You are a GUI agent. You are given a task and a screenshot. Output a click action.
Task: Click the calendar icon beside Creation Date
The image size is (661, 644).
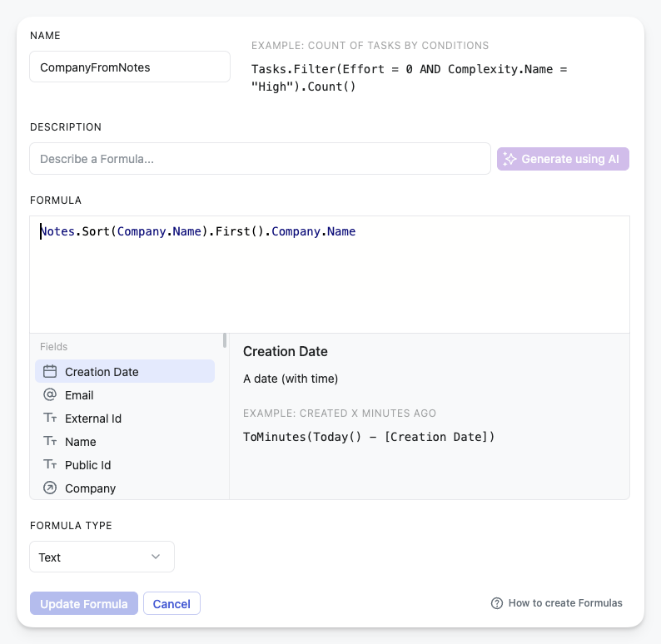[x=50, y=371]
